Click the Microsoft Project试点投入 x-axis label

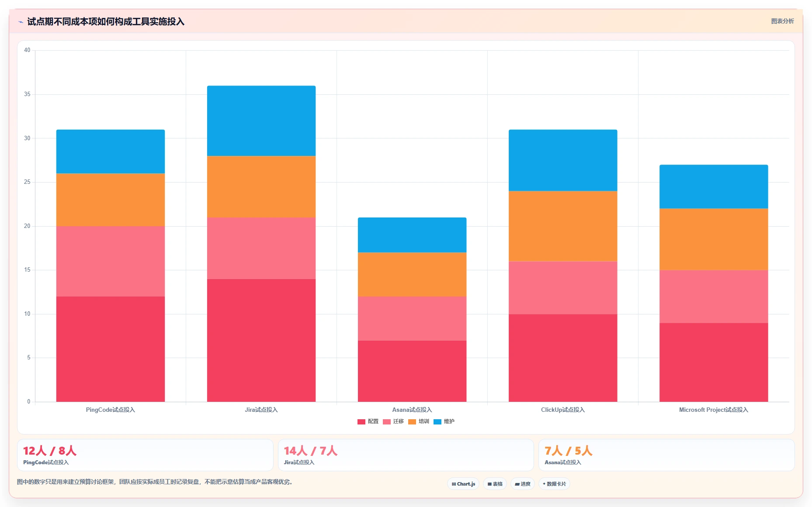click(714, 410)
